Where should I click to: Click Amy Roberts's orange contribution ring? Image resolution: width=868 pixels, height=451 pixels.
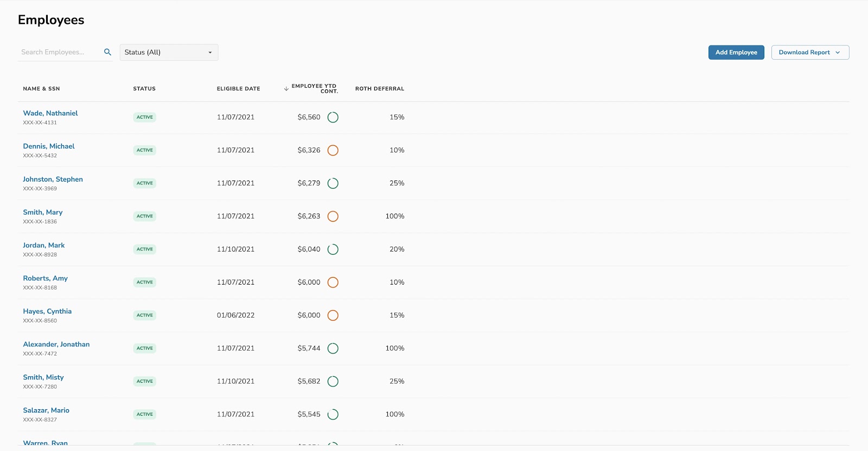click(x=333, y=282)
